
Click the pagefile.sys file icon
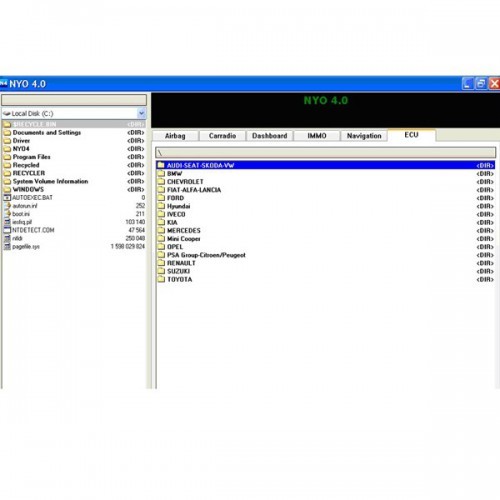[7, 246]
